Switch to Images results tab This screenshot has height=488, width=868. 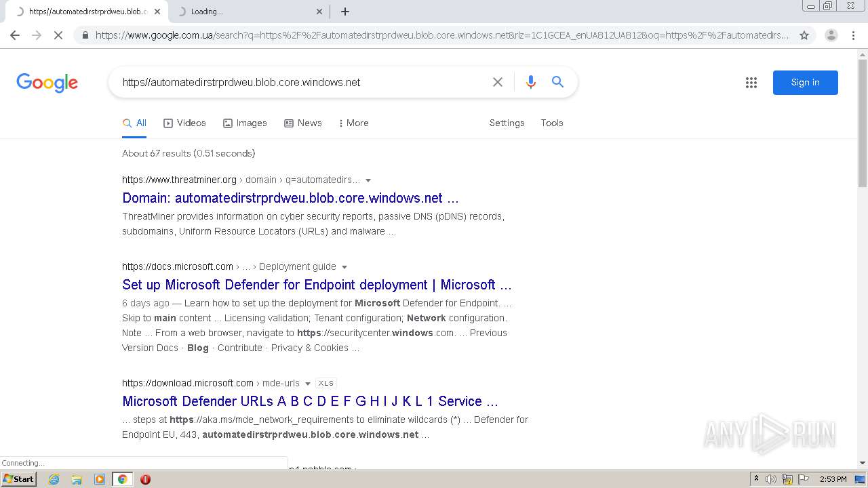pyautogui.click(x=245, y=123)
